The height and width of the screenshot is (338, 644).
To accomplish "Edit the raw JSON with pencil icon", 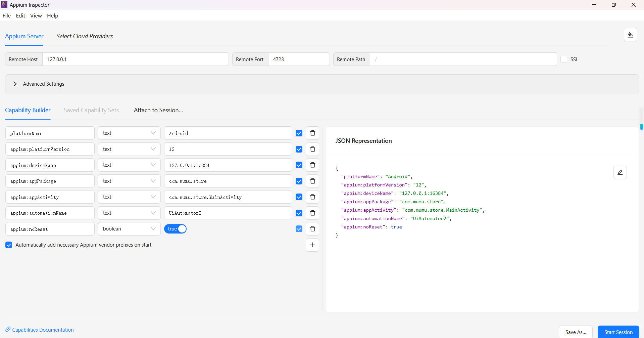I will pyautogui.click(x=620, y=172).
